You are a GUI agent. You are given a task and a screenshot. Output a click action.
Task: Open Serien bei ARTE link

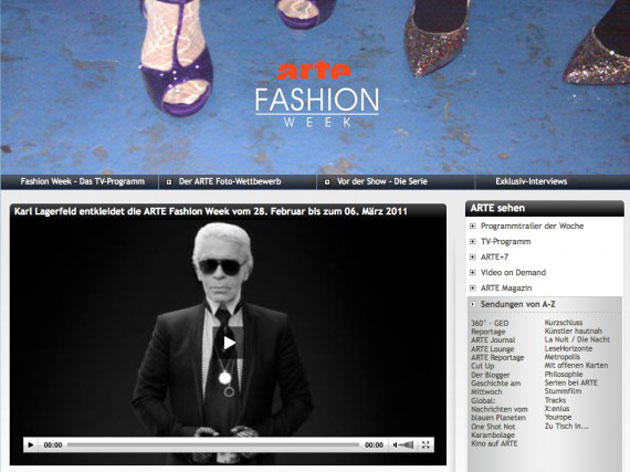coord(571,383)
